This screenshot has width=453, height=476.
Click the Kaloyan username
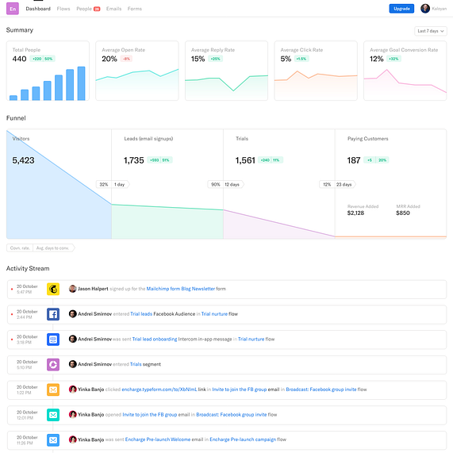439,9
